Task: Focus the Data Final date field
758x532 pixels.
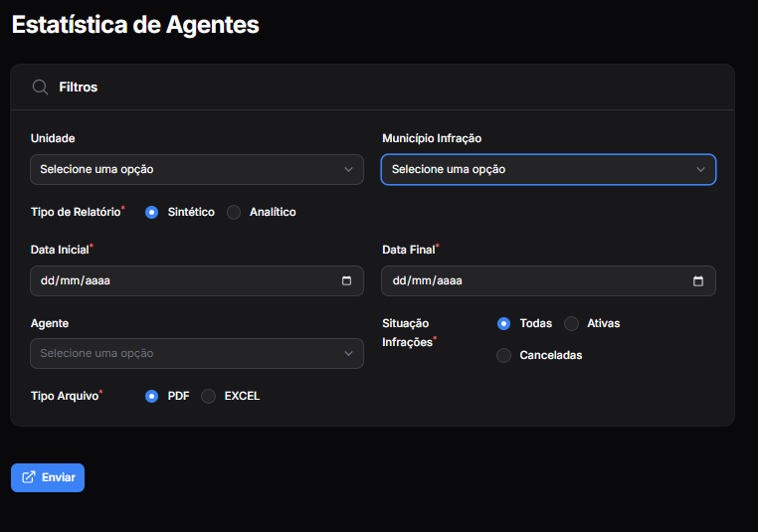Action: point(532,280)
